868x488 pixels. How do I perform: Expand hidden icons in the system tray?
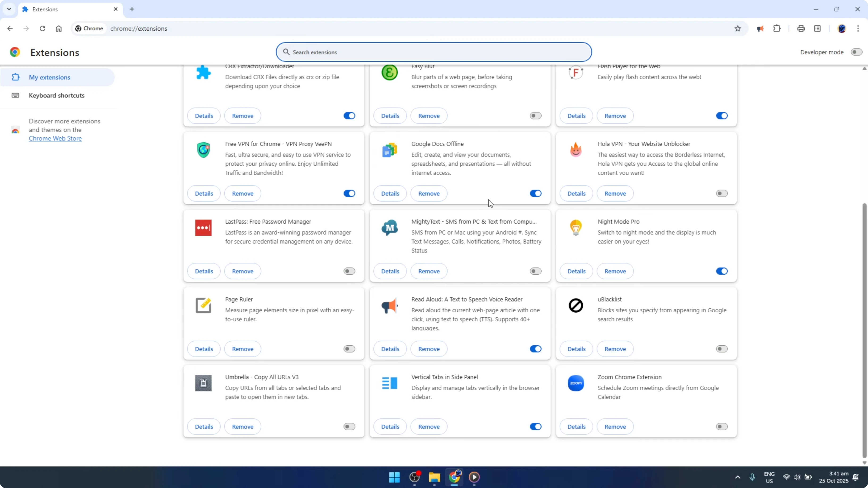pyautogui.click(x=738, y=477)
